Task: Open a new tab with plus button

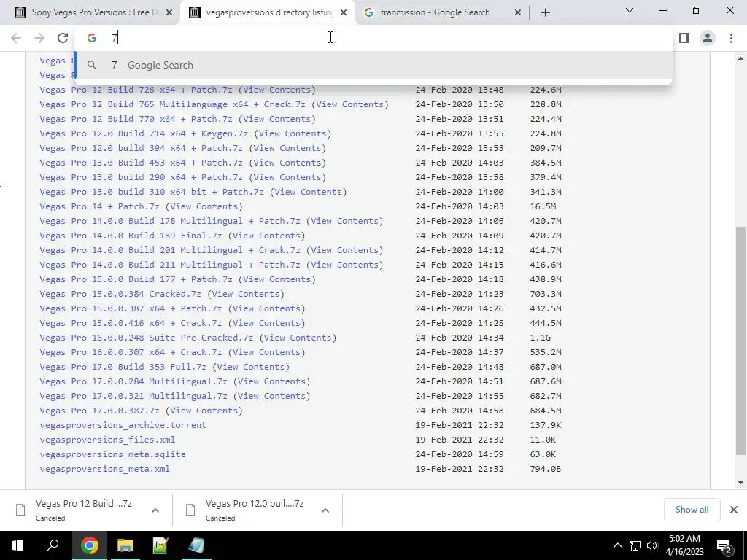Action: pyautogui.click(x=546, y=13)
